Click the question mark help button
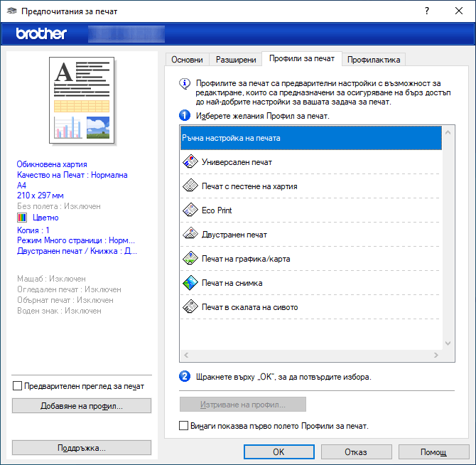Viewport: 476px width, 465px height. 427,11
